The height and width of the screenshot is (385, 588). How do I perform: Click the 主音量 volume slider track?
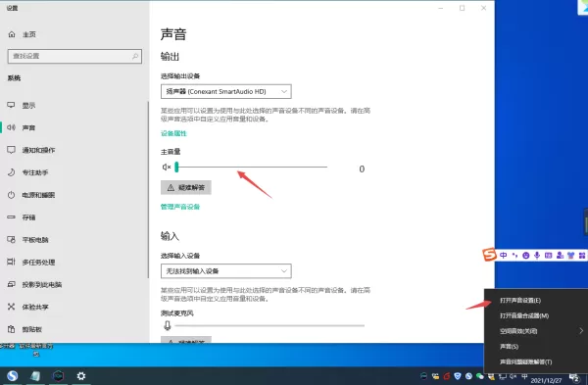click(x=251, y=167)
